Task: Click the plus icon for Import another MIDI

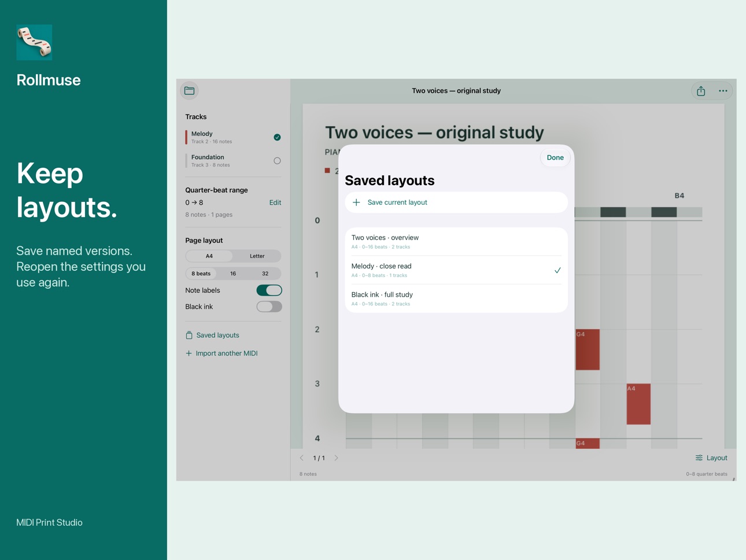Action: pos(189,353)
